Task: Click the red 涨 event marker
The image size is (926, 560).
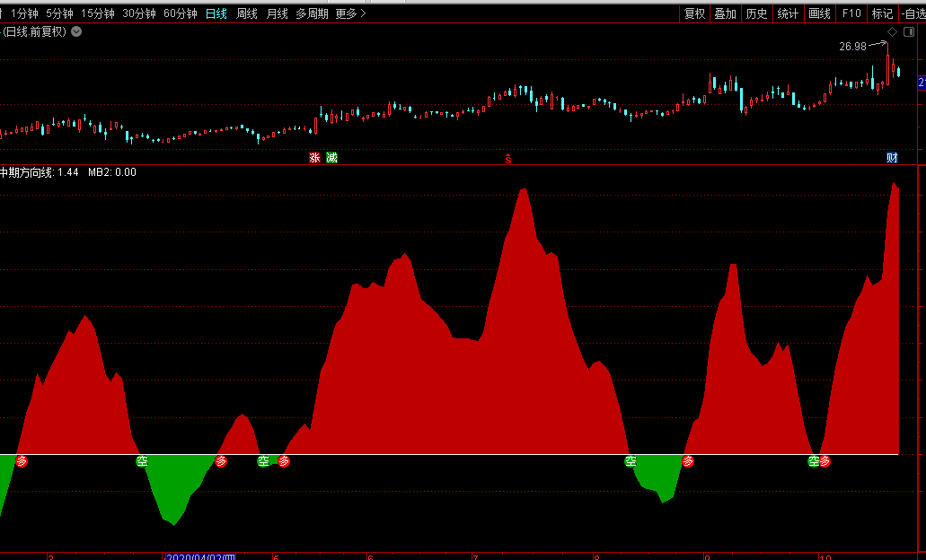Action: 314,158
